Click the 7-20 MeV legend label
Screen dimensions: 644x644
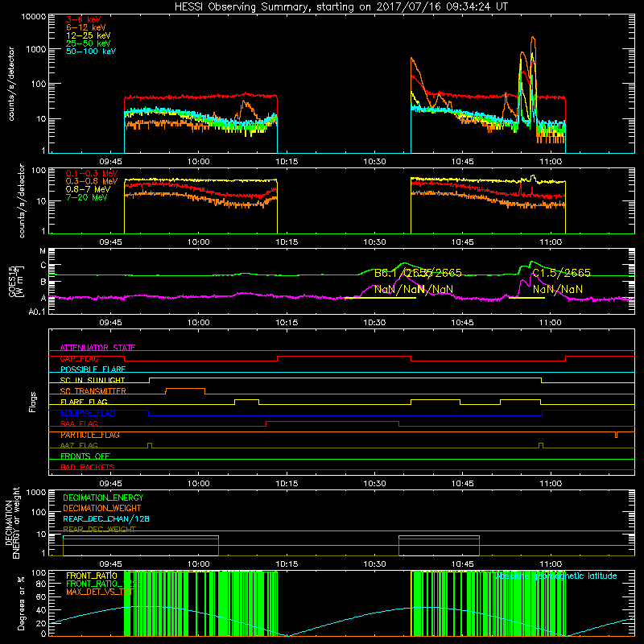pos(86,197)
